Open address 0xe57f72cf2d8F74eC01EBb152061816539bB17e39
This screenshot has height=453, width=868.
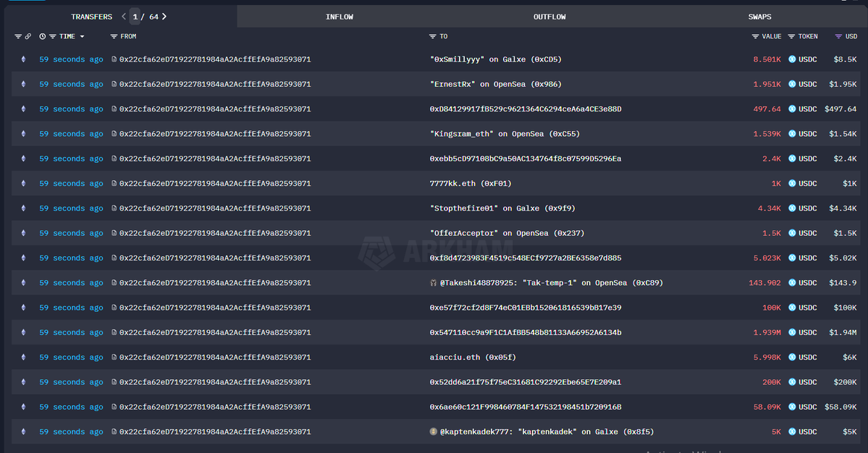[x=526, y=308]
